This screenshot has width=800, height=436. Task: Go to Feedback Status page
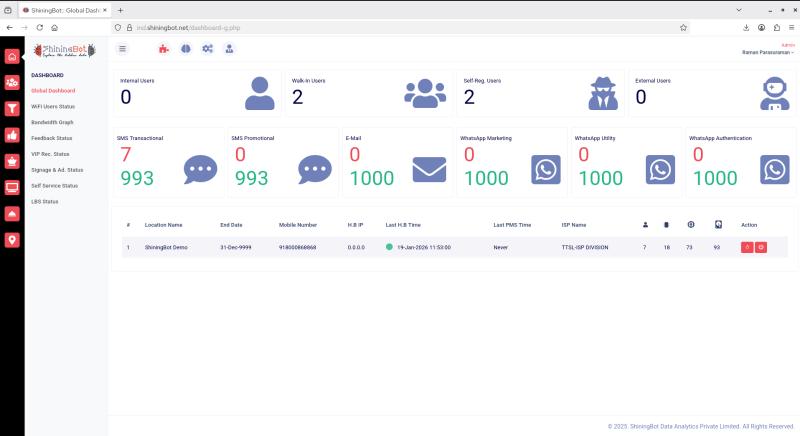(52, 138)
